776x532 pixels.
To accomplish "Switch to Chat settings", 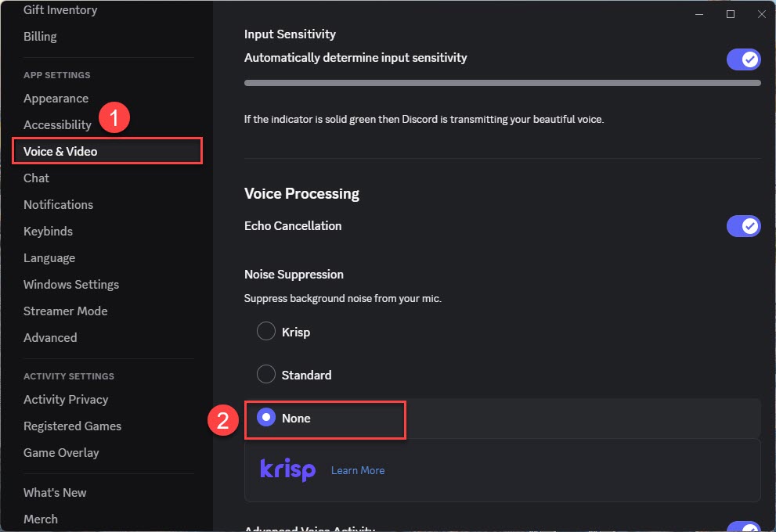I will (x=36, y=178).
